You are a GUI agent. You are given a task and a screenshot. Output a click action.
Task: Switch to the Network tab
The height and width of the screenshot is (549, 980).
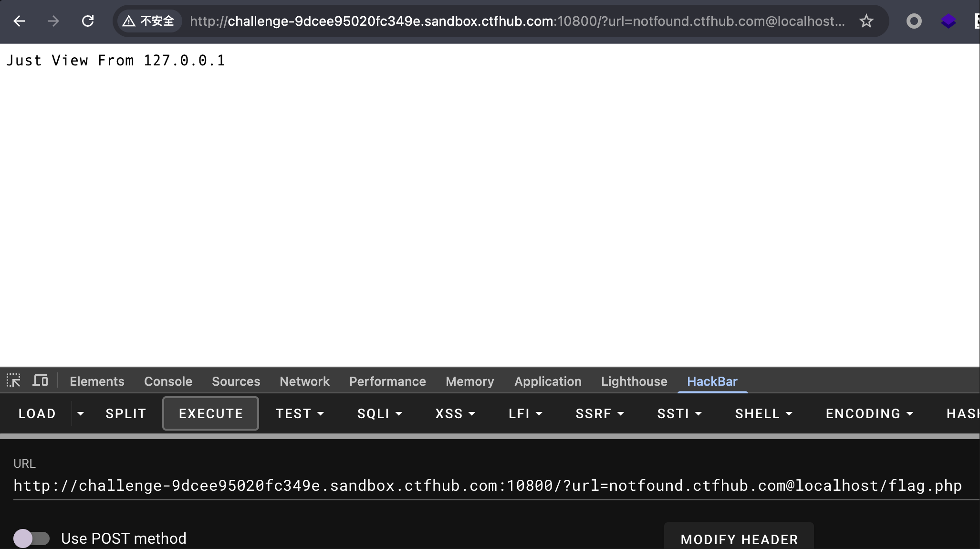(x=304, y=381)
